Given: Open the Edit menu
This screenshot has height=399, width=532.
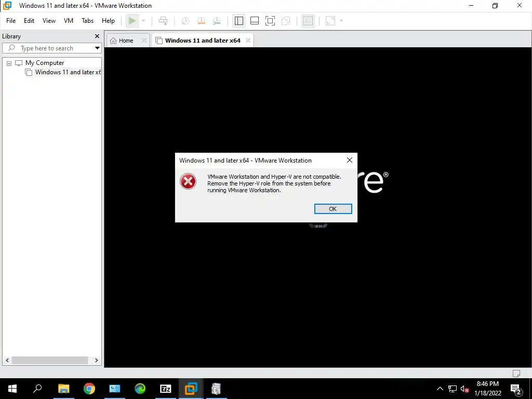Looking at the screenshot, I should 29,21.
